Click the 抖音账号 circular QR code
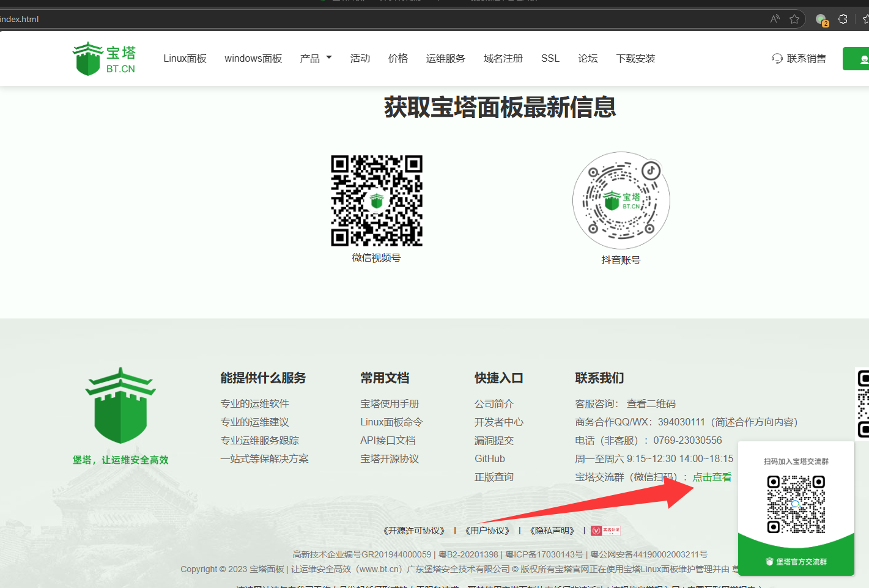Image resolution: width=869 pixels, height=588 pixels. pos(621,200)
